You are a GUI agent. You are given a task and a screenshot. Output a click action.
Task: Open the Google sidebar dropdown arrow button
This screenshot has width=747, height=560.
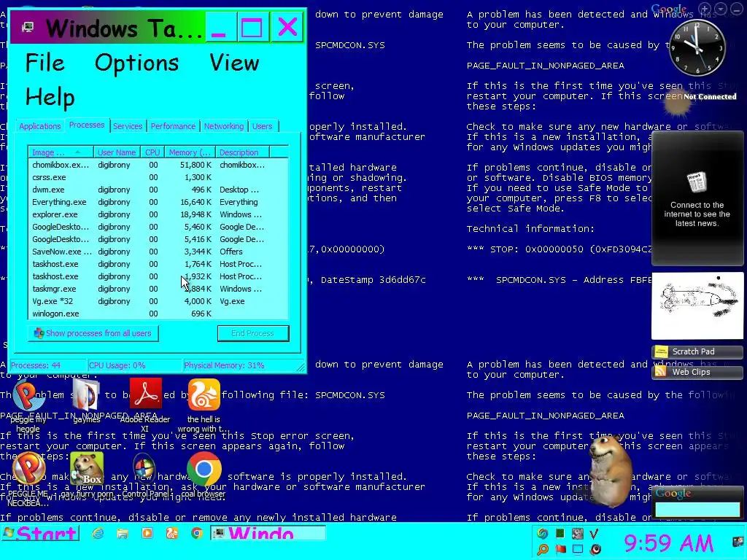(721, 9)
